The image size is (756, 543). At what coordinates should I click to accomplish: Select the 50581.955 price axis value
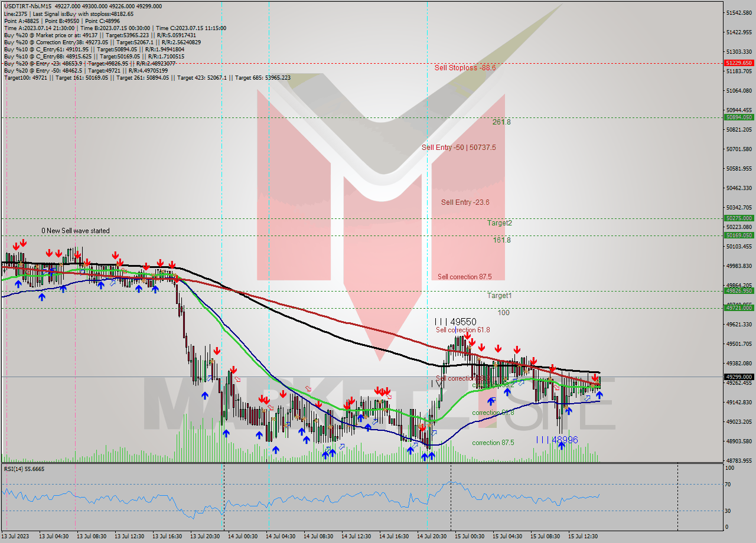click(739, 168)
